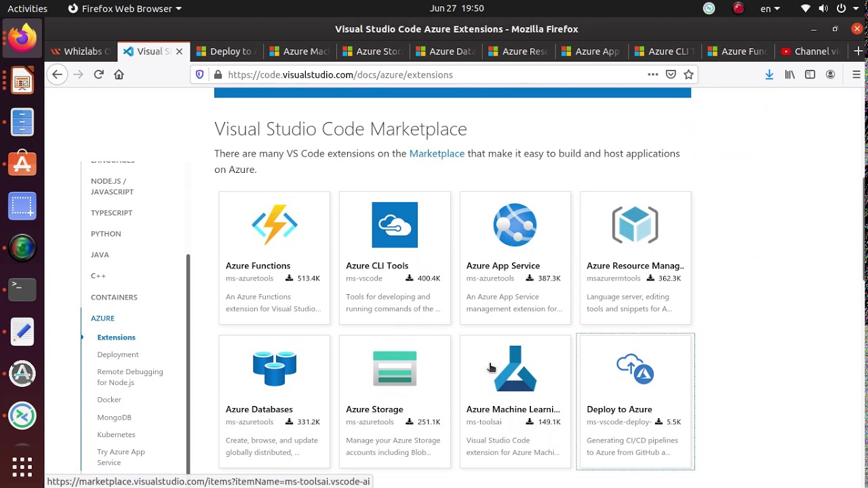Open MongoDB sidebar item

coord(114,418)
